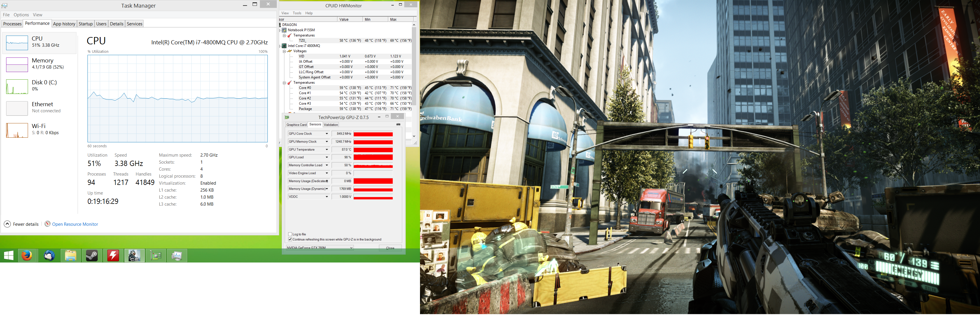This screenshot has width=980, height=315.
Task: Uncheck Continue refreshing in background checkbox
Action: [x=290, y=240]
